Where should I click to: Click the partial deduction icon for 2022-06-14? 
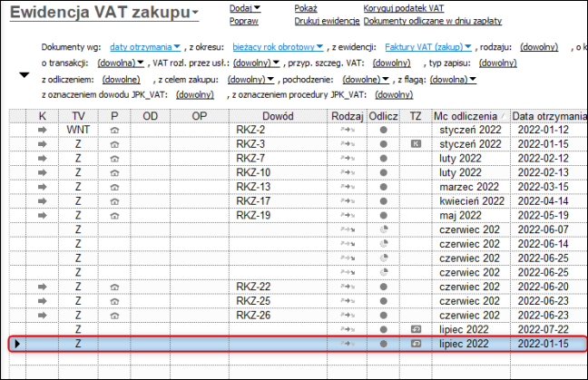[x=384, y=244]
